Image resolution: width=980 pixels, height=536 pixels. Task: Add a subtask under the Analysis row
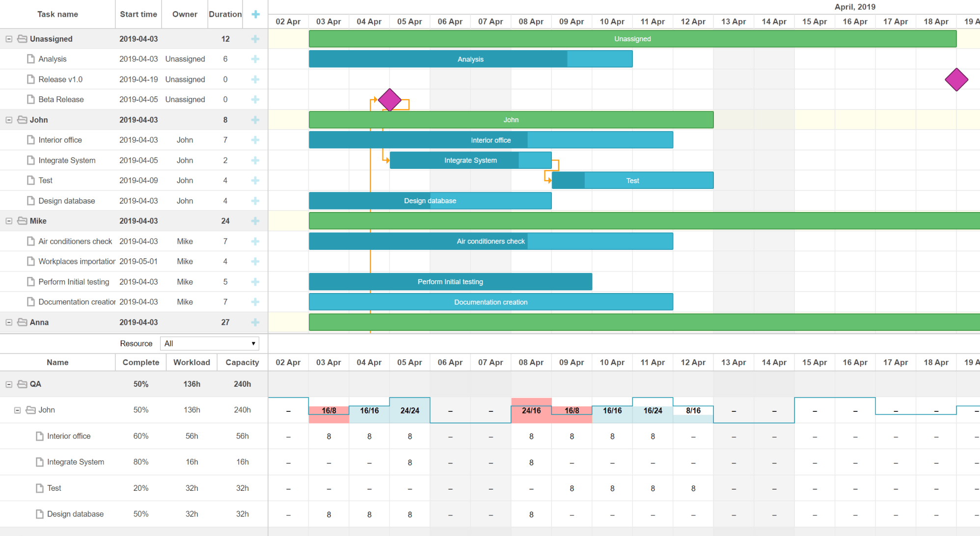click(255, 59)
